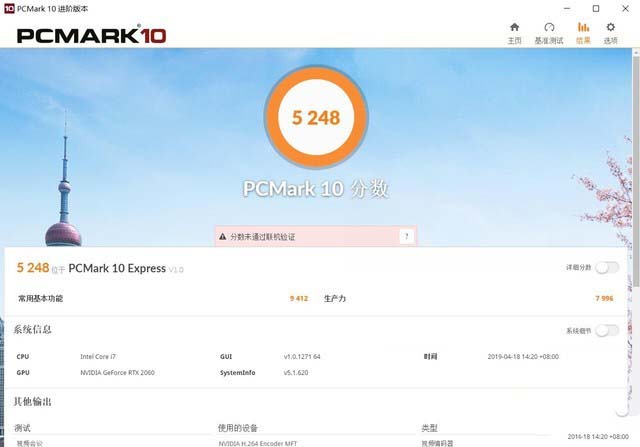Open the question mark help button
This screenshot has width=640, height=447.
[407, 236]
